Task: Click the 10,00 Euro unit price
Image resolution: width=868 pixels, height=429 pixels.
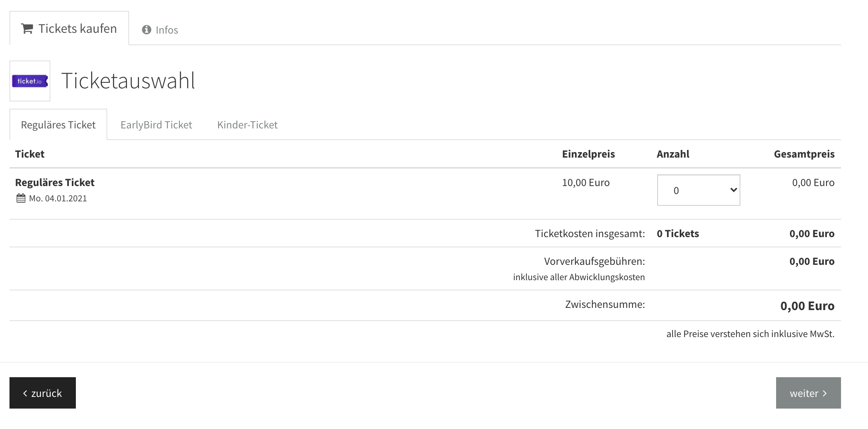Action: tap(586, 182)
